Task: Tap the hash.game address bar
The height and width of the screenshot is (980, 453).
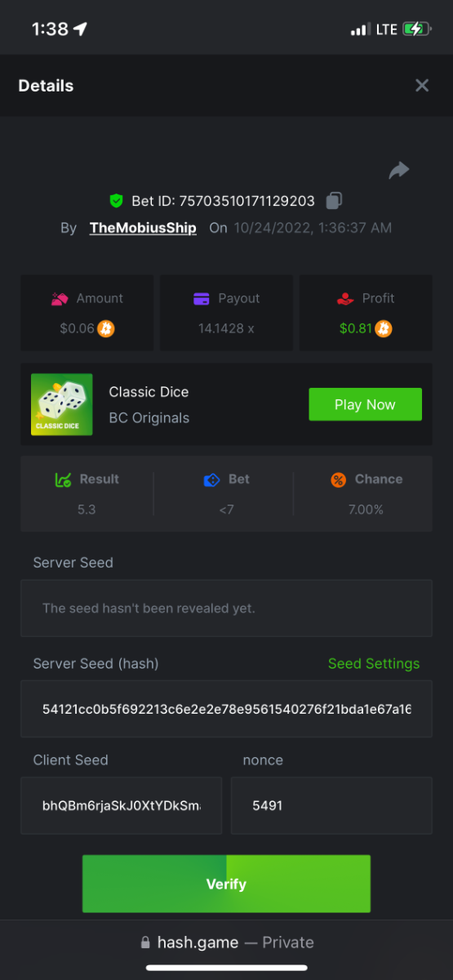Action: pyautogui.click(x=226, y=942)
